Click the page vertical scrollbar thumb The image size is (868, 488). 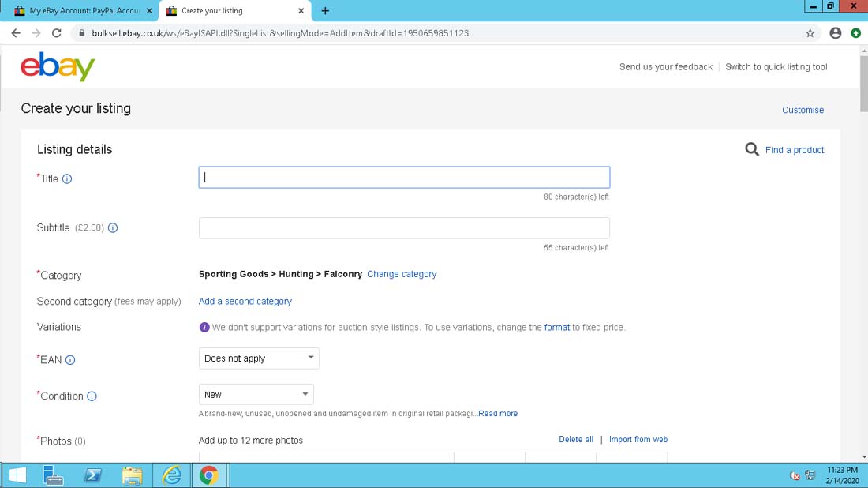click(x=864, y=83)
